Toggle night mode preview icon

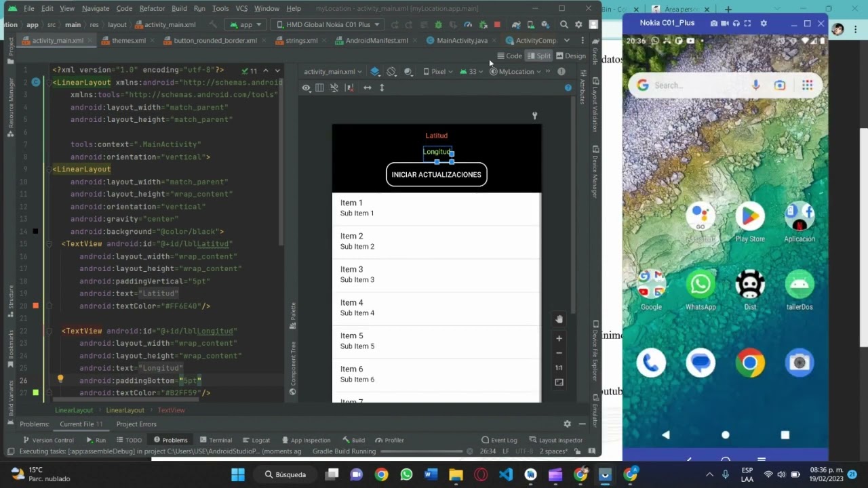pos(408,71)
